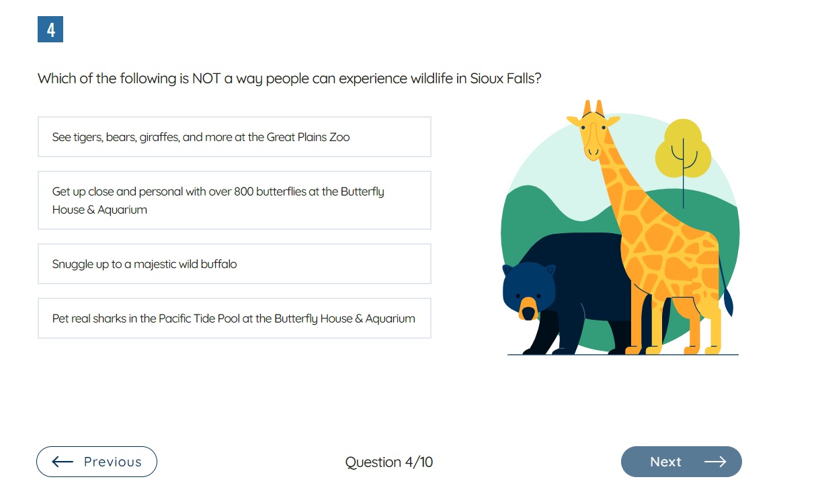Pick the 'Snuggle up to a majestic wild buffalo' answer

coord(234,264)
